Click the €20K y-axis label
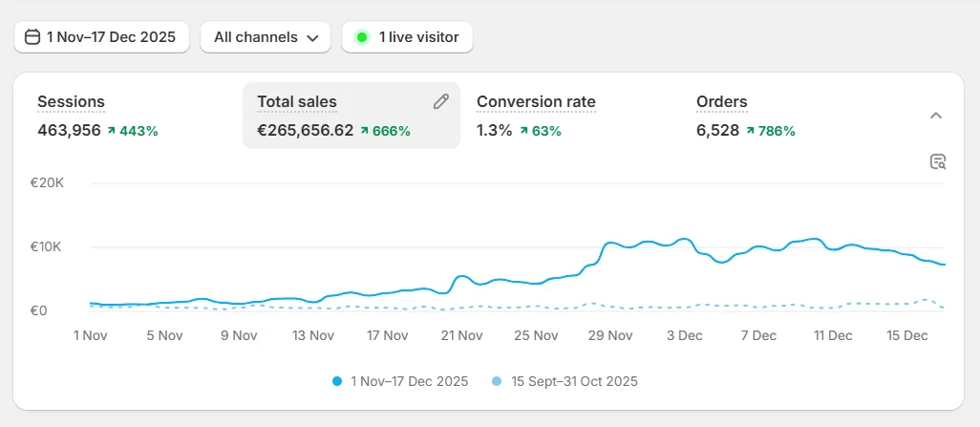The image size is (980, 427). pos(47,183)
